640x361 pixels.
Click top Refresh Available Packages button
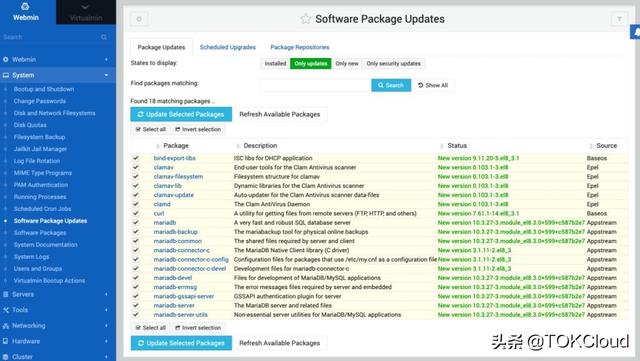280,114
